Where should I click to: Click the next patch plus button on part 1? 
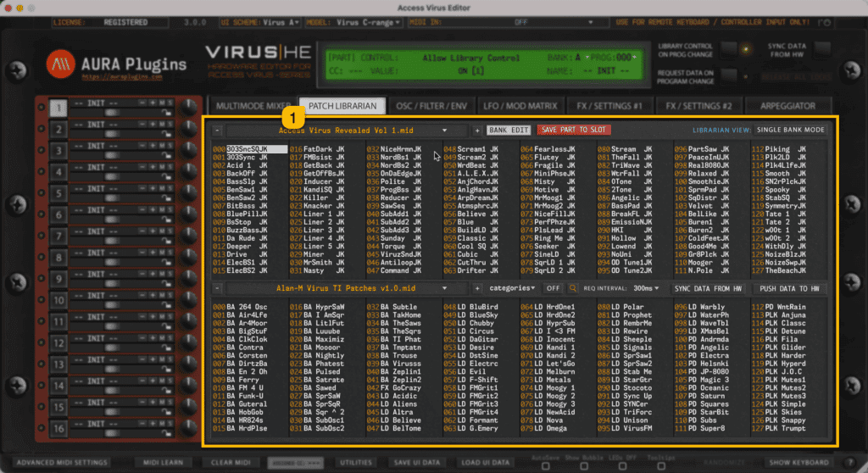coord(153,103)
